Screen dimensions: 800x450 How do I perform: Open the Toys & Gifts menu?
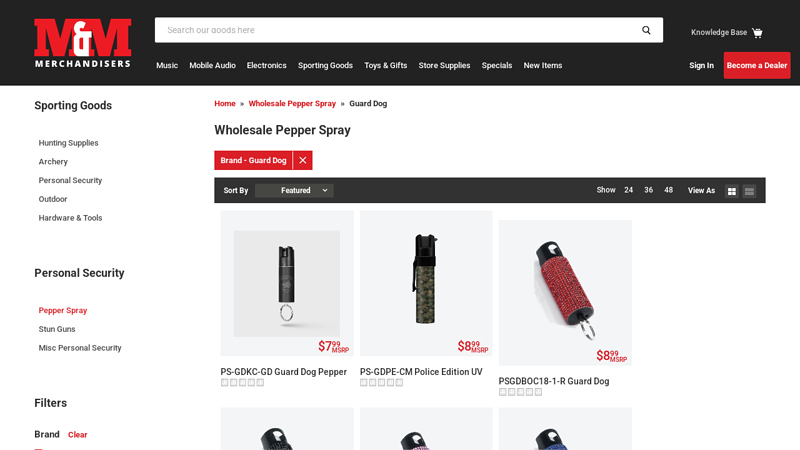tap(386, 65)
